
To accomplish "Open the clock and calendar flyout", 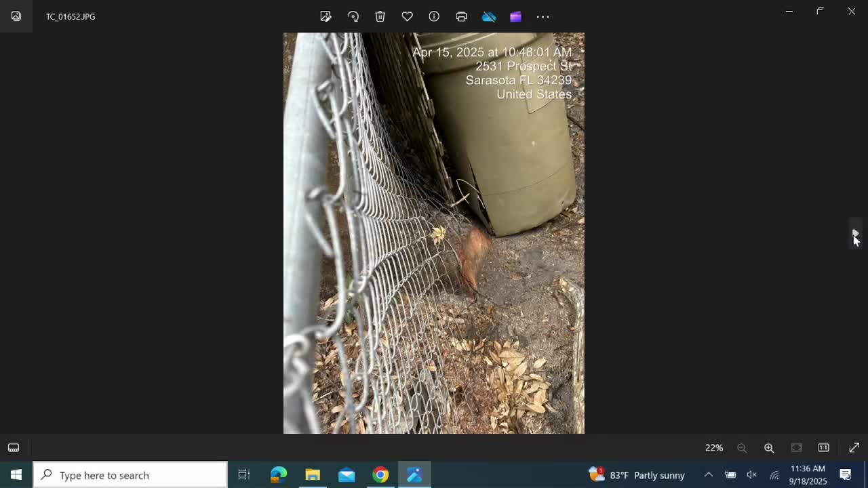I will click(808, 474).
